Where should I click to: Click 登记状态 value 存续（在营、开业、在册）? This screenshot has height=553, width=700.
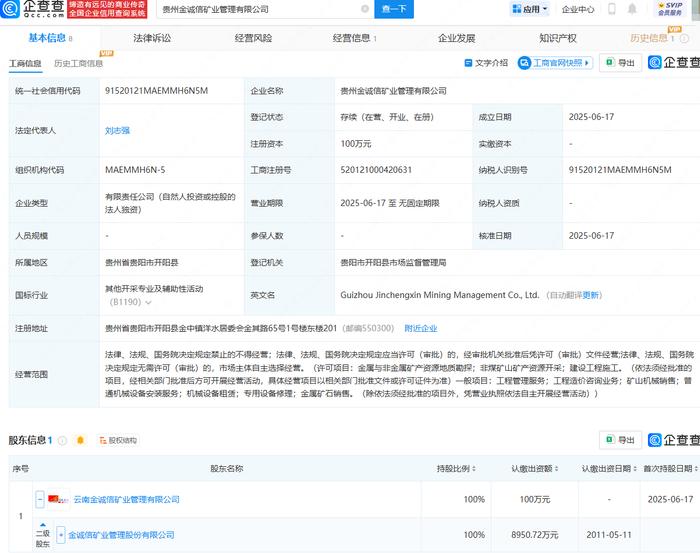[387, 117]
